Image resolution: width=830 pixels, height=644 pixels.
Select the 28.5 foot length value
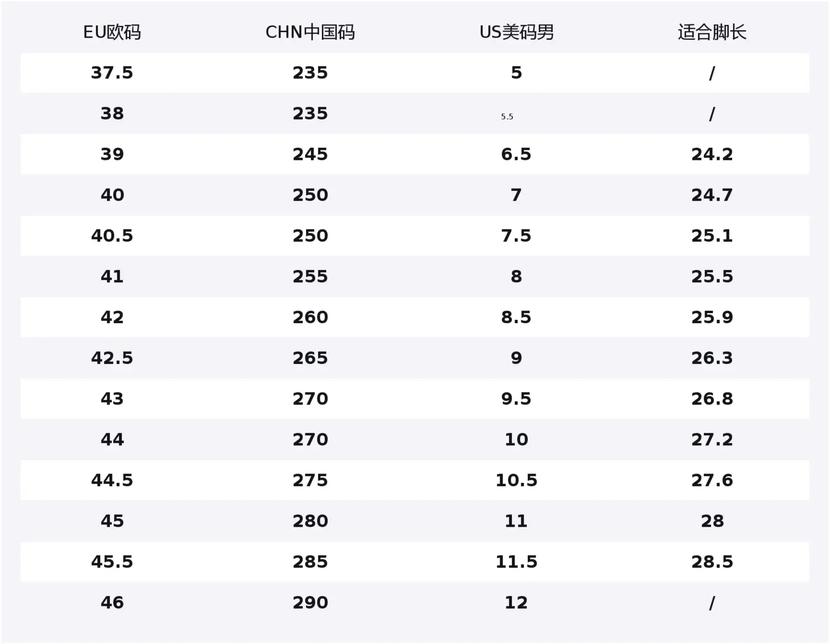tap(712, 562)
